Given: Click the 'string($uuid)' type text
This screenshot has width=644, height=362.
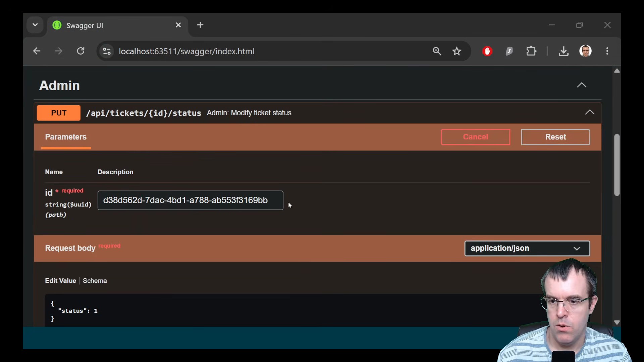Looking at the screenshot, I should coord(68,204).
